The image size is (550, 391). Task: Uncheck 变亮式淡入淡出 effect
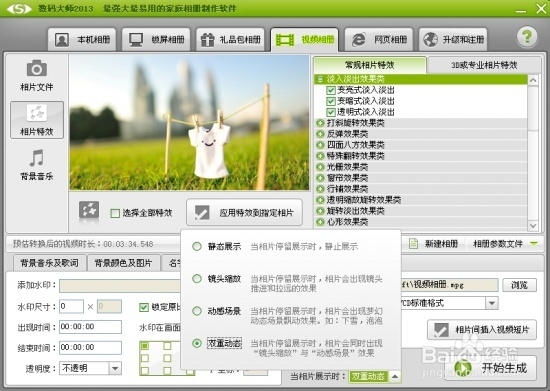pyautogui.click(x=330, y=90)
